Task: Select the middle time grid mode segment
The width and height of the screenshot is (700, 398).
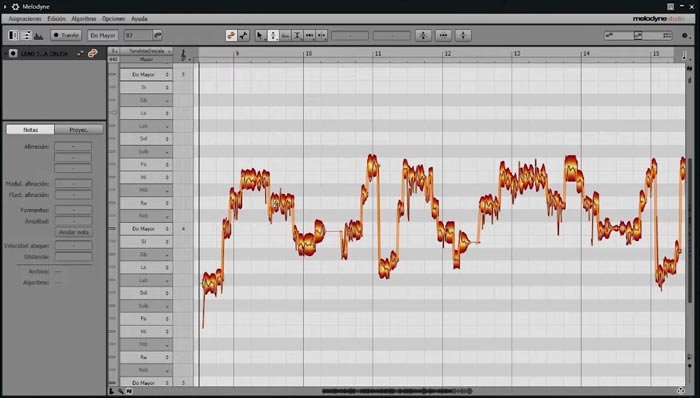Action: tap(638, 35)
